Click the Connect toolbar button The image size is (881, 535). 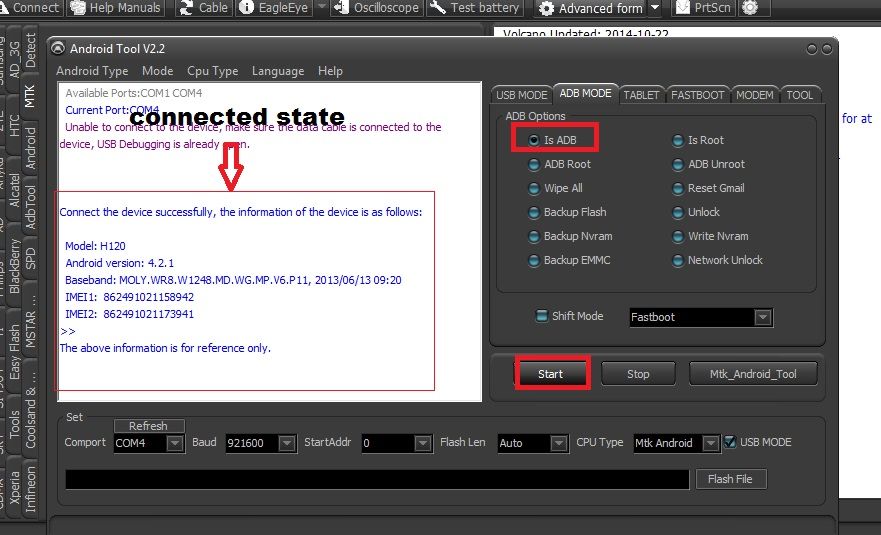point(31,8)
